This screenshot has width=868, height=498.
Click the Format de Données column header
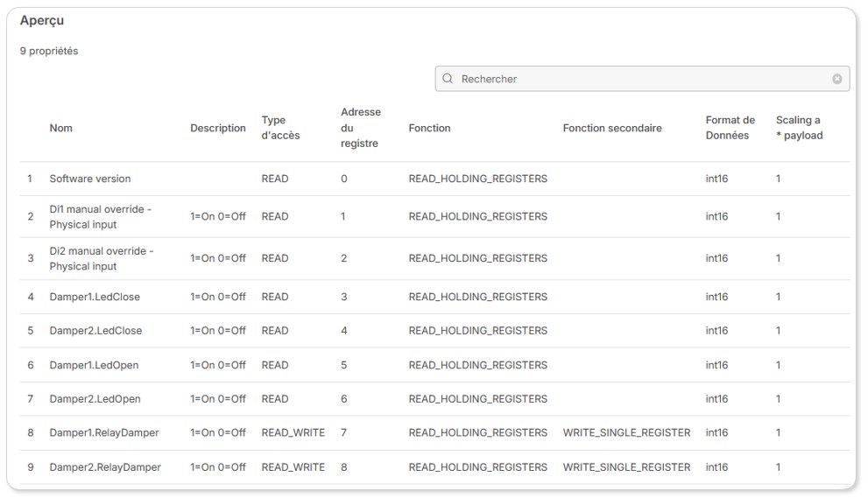click(730, 128)
